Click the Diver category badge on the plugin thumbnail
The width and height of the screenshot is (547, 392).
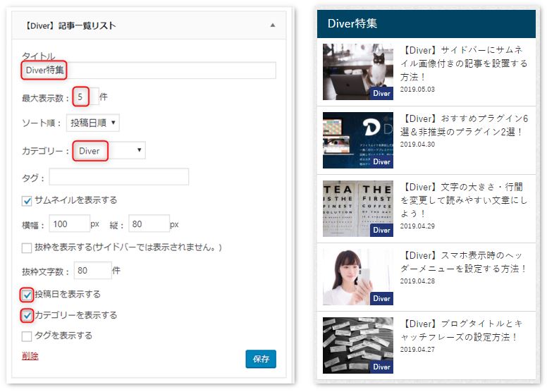pos(381,161)
